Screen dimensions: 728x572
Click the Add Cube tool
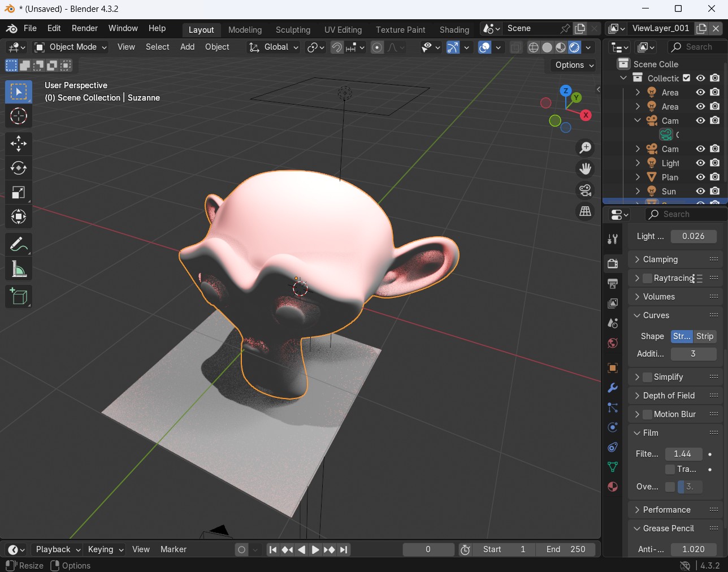19,296
